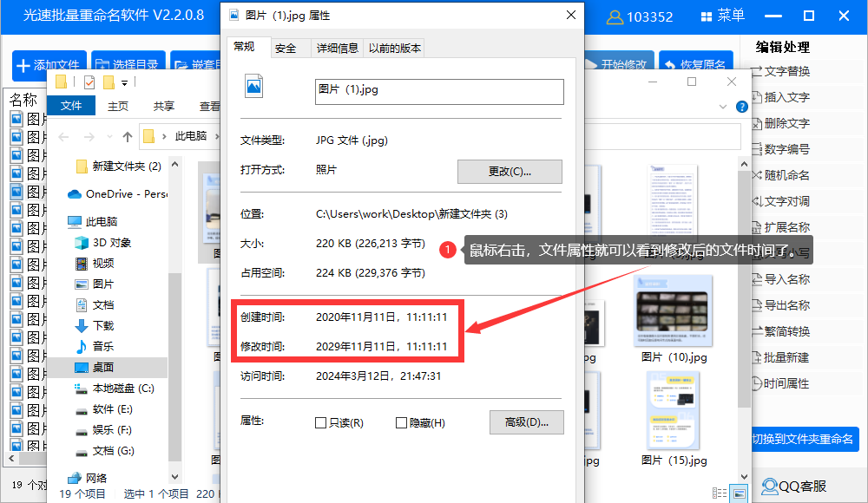The width and height of the screenshot is (868, 503).
Task: Select 网络 in navigation tree
Action: pos(87,478)
